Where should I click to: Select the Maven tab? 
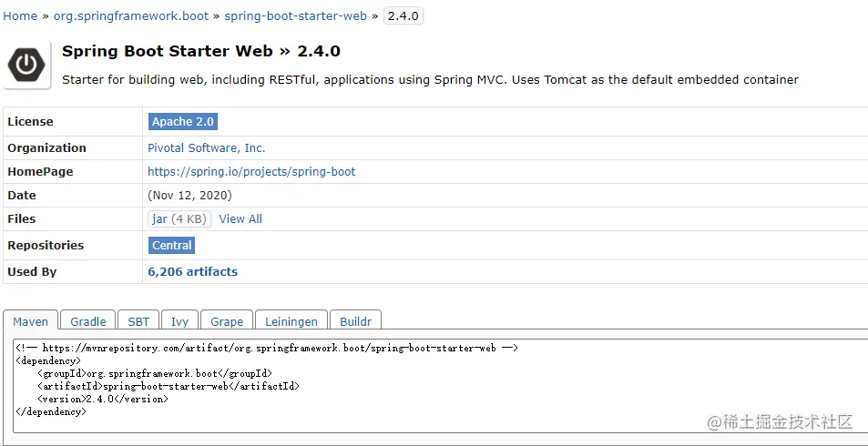click(x=31, y=321)
